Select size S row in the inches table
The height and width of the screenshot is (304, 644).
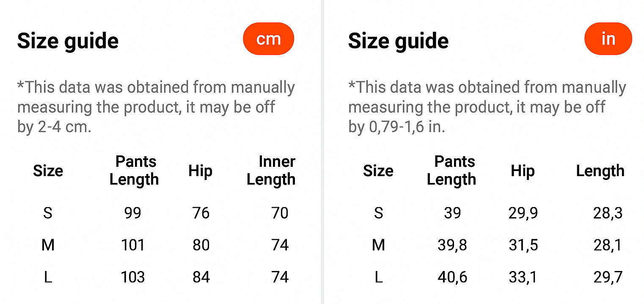(378, 213)
